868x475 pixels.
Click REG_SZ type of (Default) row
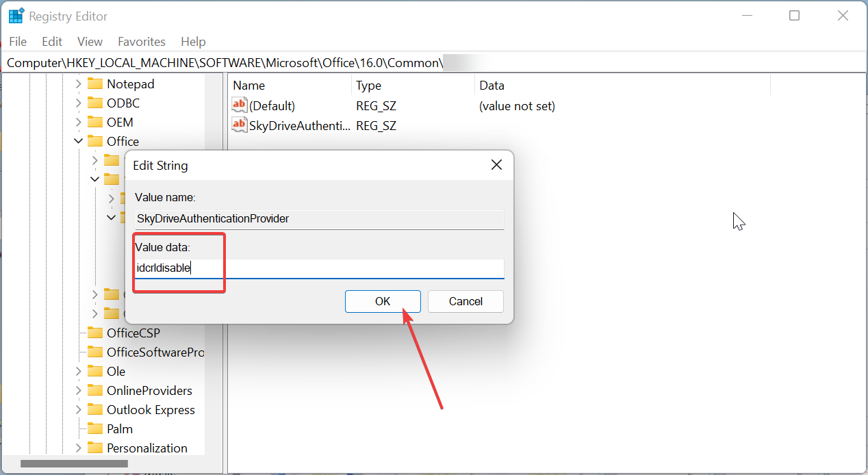tap(376, 106)
